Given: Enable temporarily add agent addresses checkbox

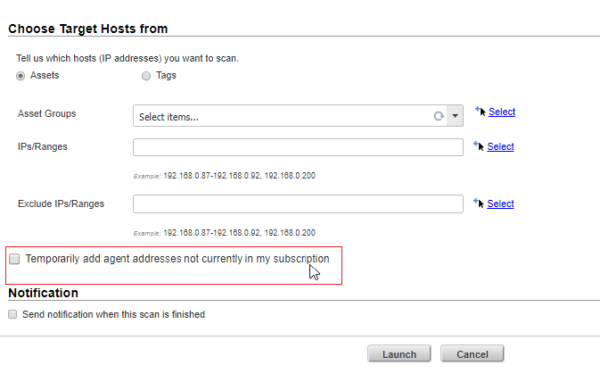Looking at the screenshot, I should (x=15, y=259).
